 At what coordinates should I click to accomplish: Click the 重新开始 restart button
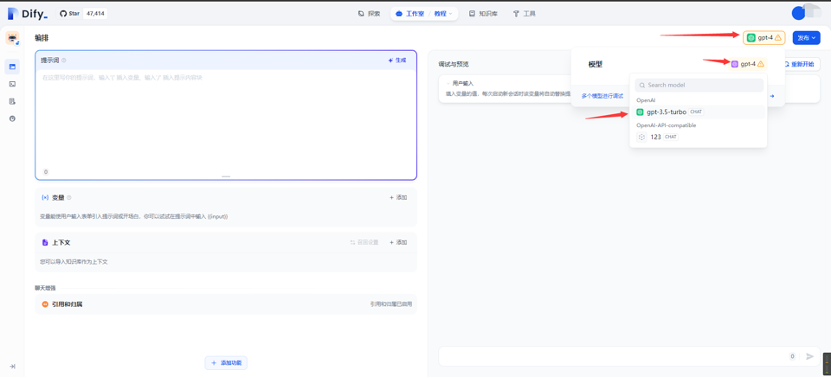[799, 64]
